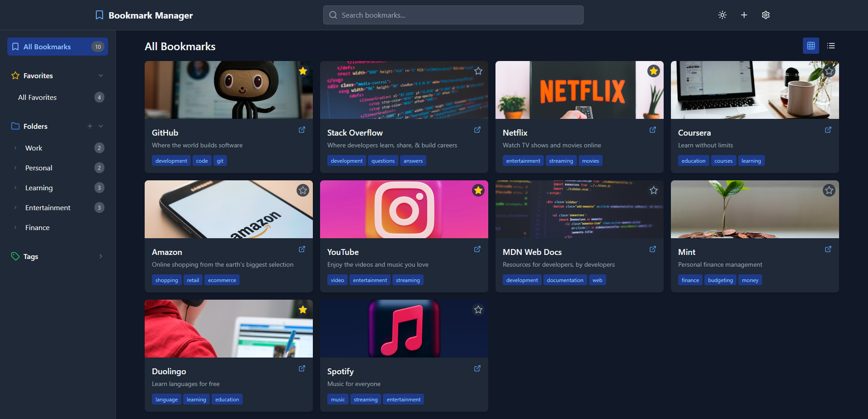Open MDN Web Docs external link icon
Screen dimensions: 868x419
coord(653,249)
